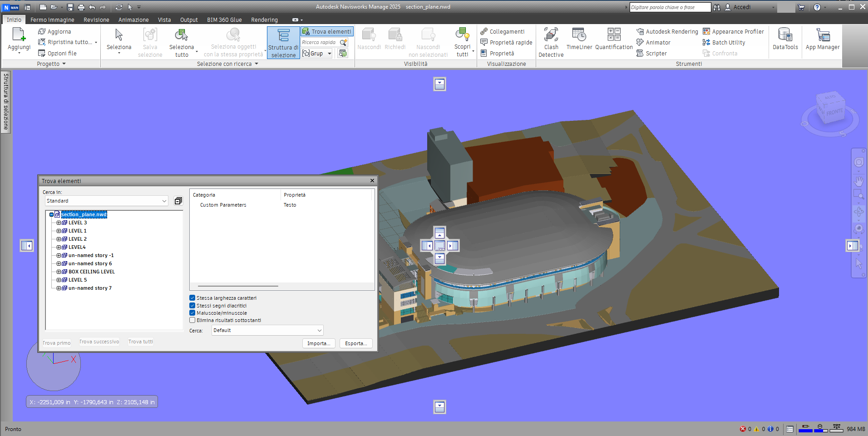Click the save icon in quick access toolbar
The height and width of the screenshot is (436, 868).
pyautogui.click(x=70, y=7)
